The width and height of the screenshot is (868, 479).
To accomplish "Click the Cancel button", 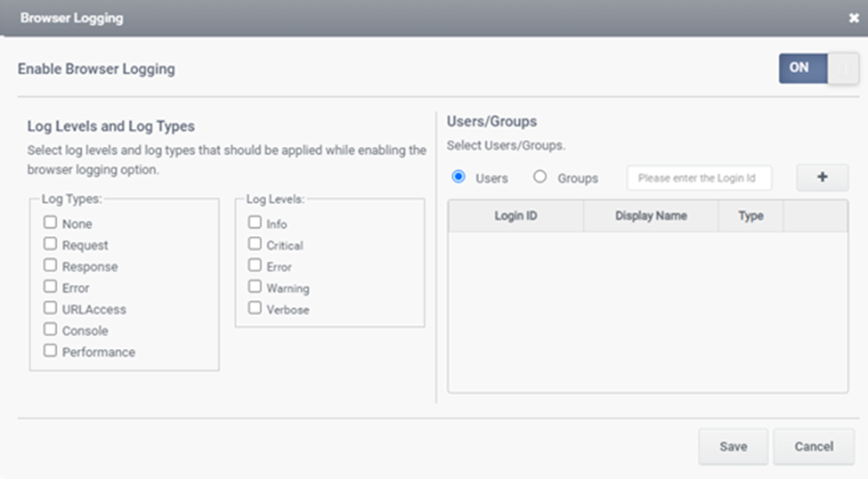I will [814, 446].
